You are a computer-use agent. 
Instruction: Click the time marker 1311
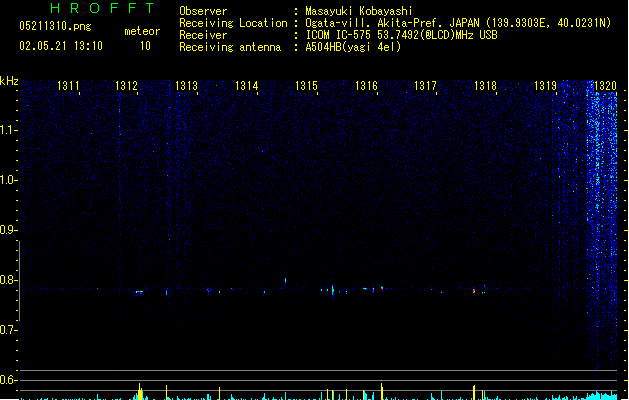click(68, 86)
